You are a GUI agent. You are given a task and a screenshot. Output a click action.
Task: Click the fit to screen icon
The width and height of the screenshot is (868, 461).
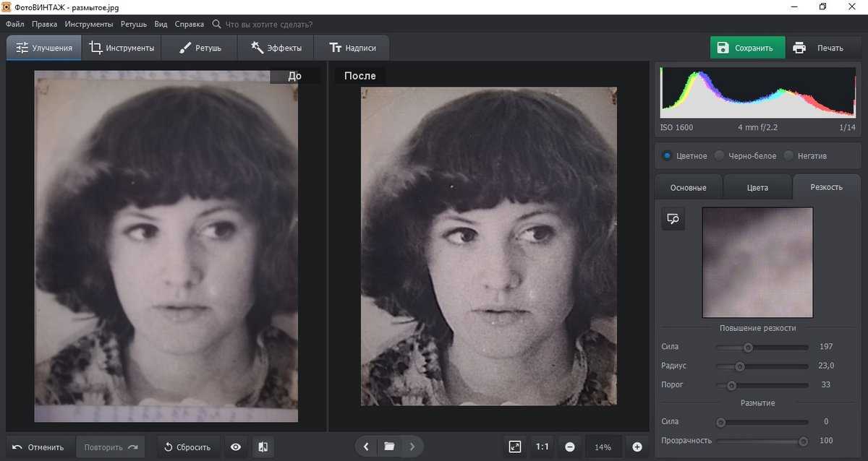(x=515, y=447)
